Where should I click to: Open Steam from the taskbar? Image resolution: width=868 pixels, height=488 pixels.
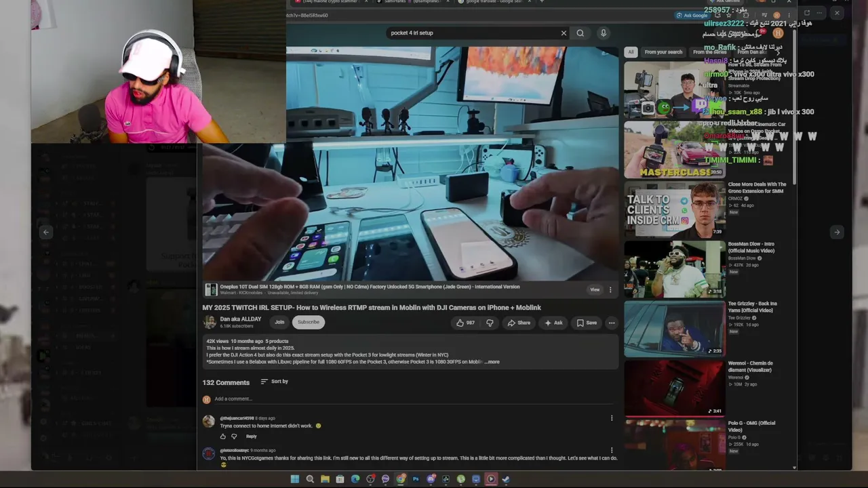pyautogui.click(x=506, y=479)
